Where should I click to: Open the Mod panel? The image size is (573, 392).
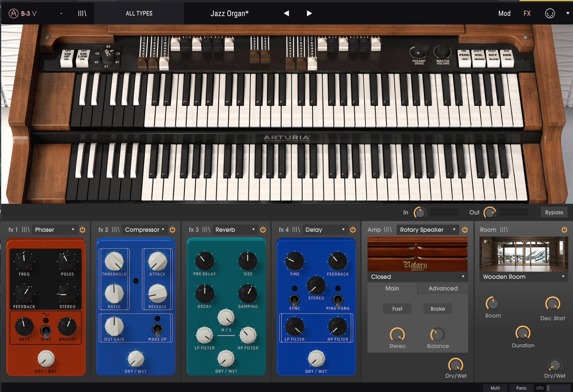click(x=504, y=13)
